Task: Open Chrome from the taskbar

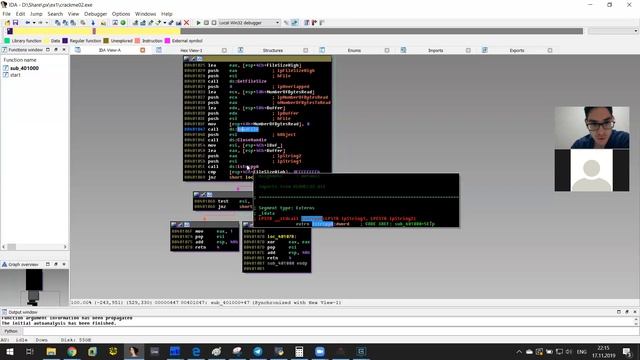Action: click(x=72, y=351)
